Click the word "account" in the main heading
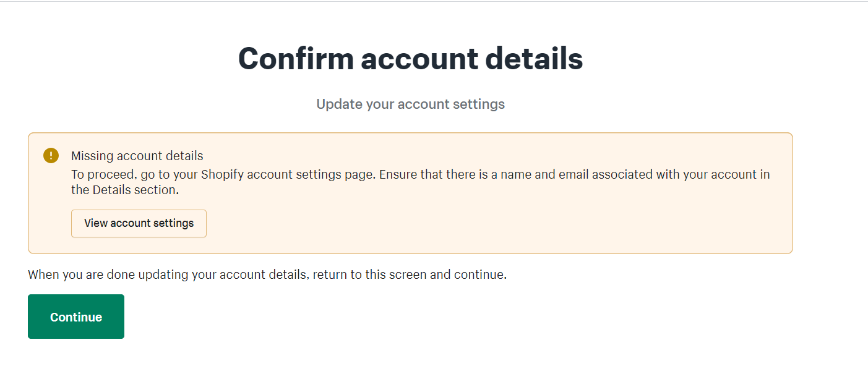The width and height of the screenshot is (868, 366). [419, 59]
